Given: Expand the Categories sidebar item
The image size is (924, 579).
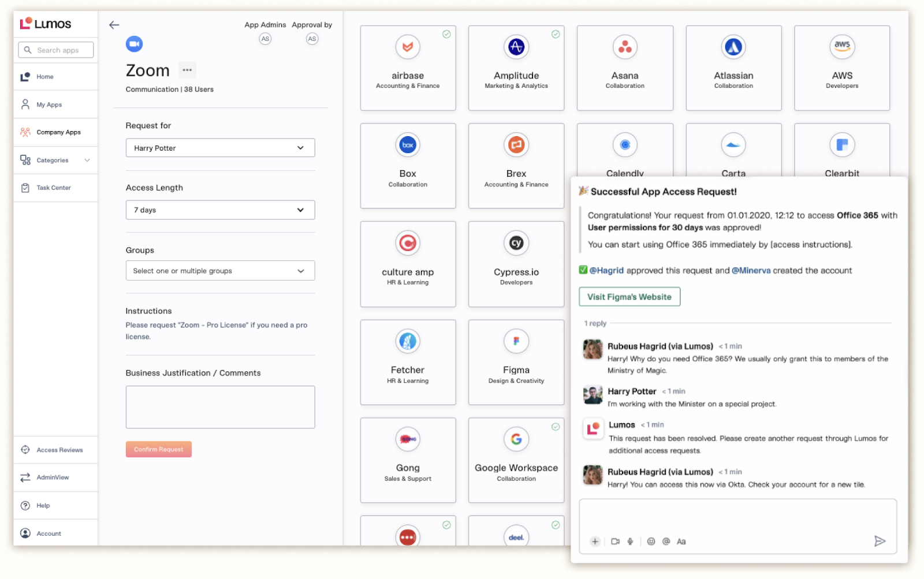Looking at the screenshot, I should pyautogui.click(x=55, y=160).
